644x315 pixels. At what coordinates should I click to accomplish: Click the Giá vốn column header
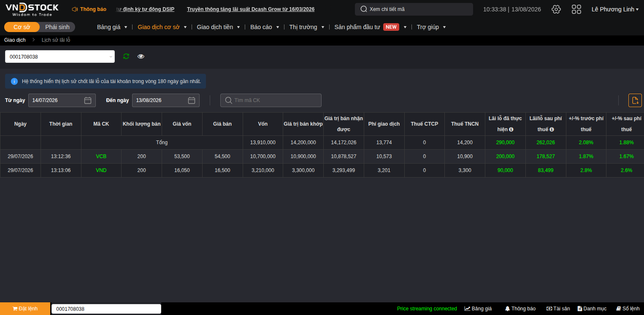pos(182,124)
